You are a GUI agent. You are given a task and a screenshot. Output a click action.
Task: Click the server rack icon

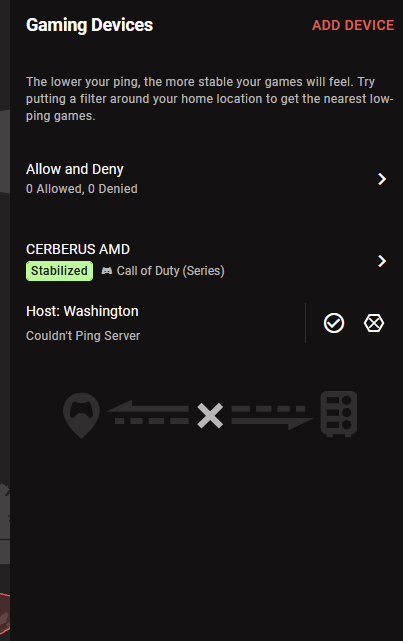coord(339,414)
